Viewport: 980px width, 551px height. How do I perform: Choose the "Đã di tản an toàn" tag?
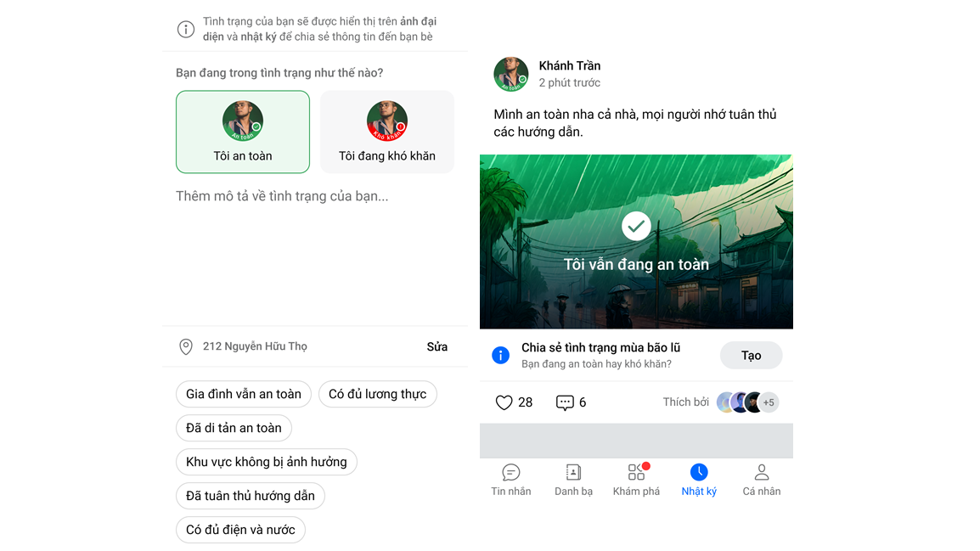[x=234, y=428]
